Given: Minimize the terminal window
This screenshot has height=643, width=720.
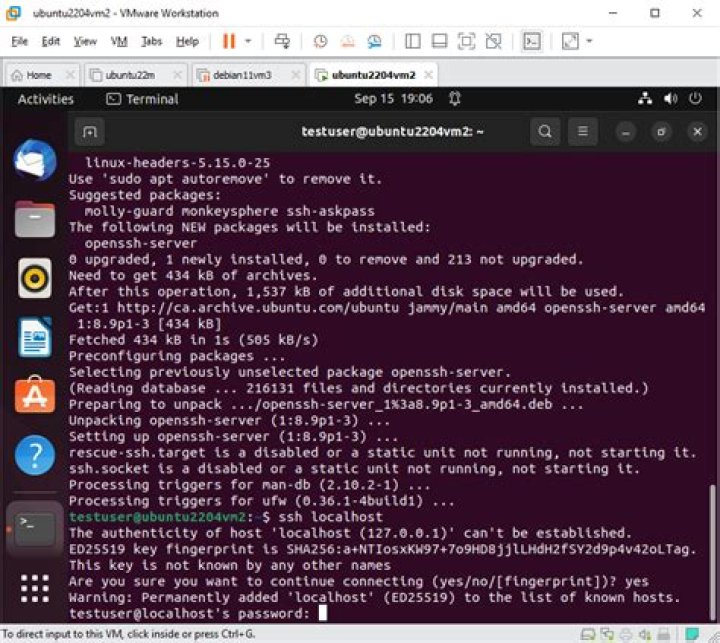Looking at the screenshot, I should pos(625,132).
